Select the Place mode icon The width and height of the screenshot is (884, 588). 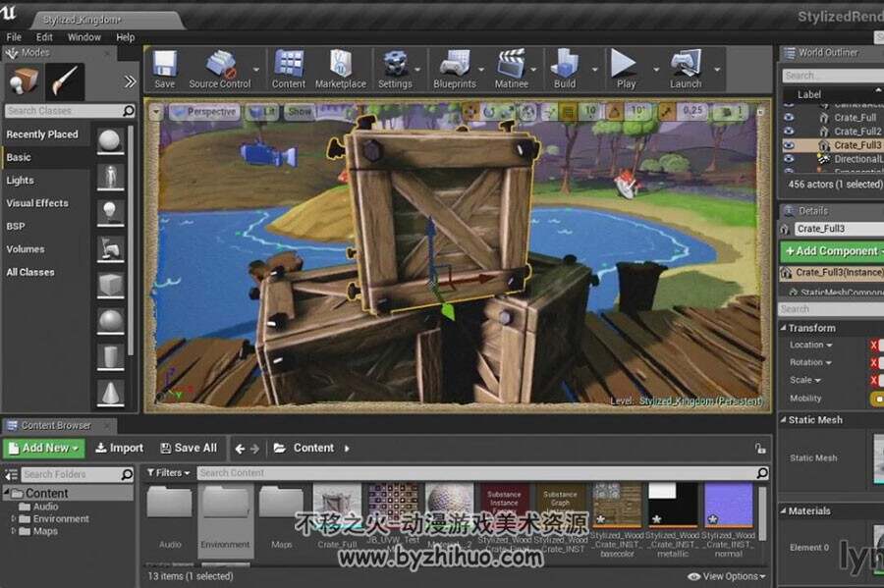pos(23,82)
